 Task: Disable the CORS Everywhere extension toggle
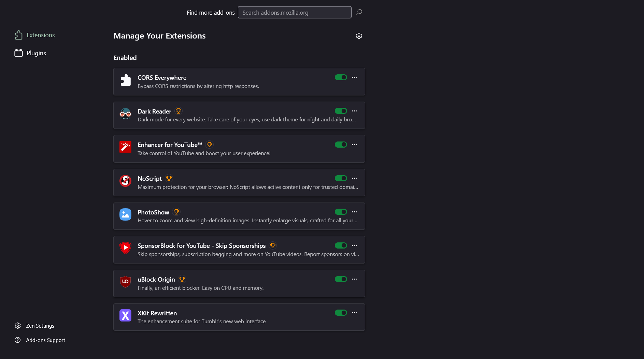coord(341,77)
